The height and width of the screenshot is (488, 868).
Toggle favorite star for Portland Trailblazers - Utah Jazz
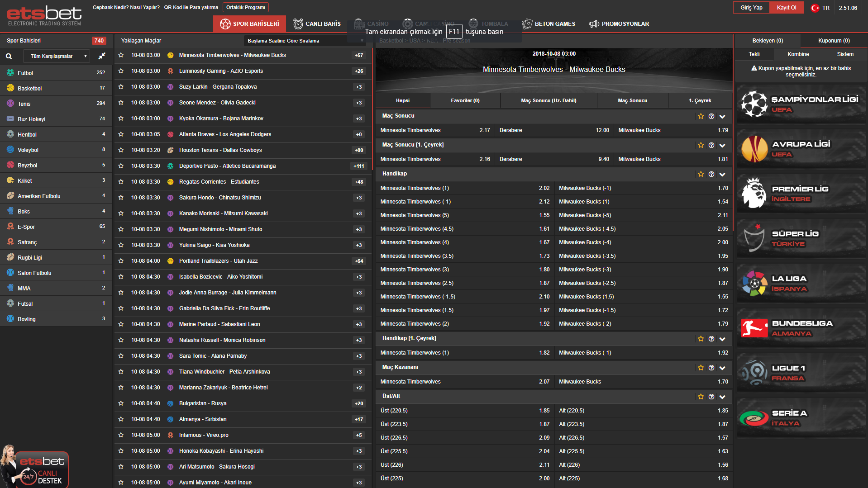(x=121, y=261)
